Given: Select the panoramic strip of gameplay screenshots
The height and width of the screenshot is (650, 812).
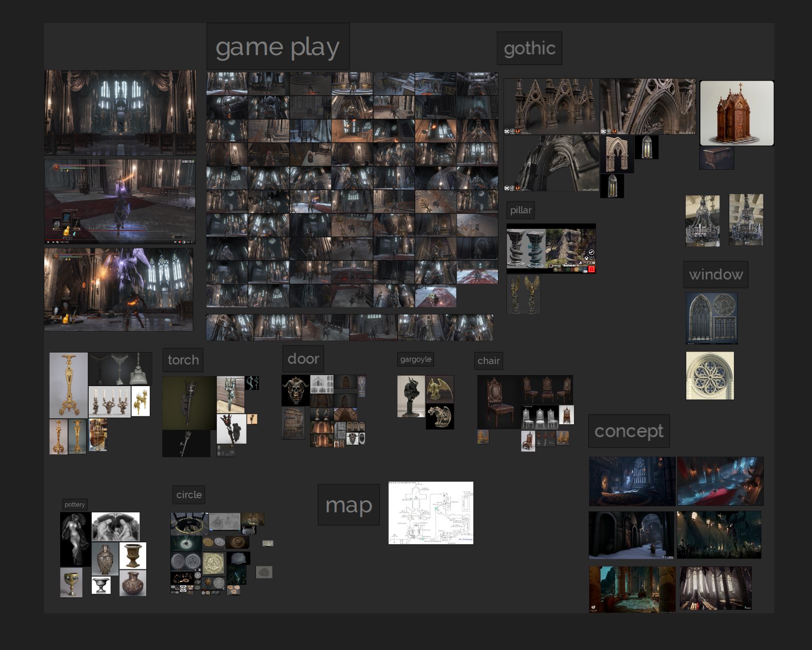Looking at the screenshot, I should (x=350, y=328).
